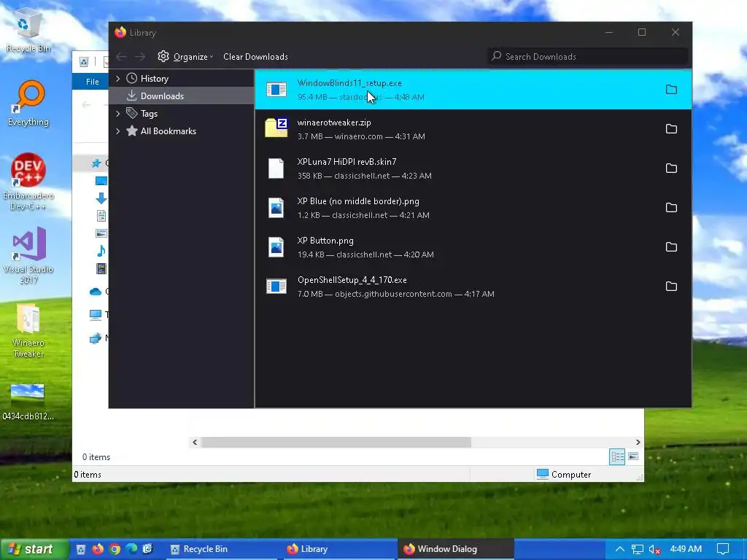Show OpenShellSetup_4_4_170.exe in folder
This screenshot has height=560, width=747.
(x=671, y=286)
